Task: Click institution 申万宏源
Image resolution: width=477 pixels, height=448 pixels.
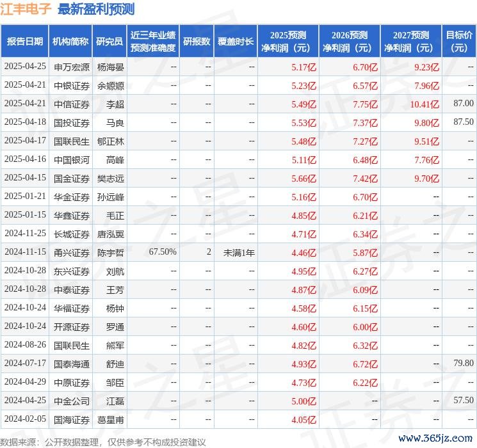Action: tap(72, 67)
